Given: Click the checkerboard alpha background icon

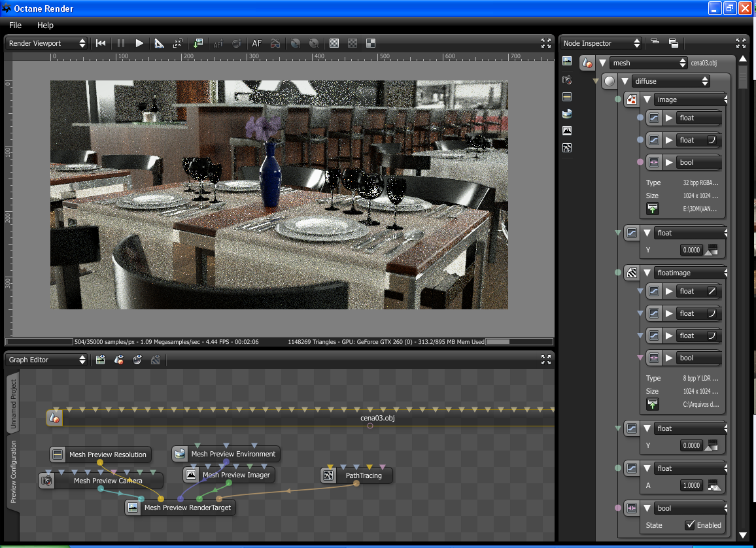Looking at the screenshot, I should [x=352, y=43].
